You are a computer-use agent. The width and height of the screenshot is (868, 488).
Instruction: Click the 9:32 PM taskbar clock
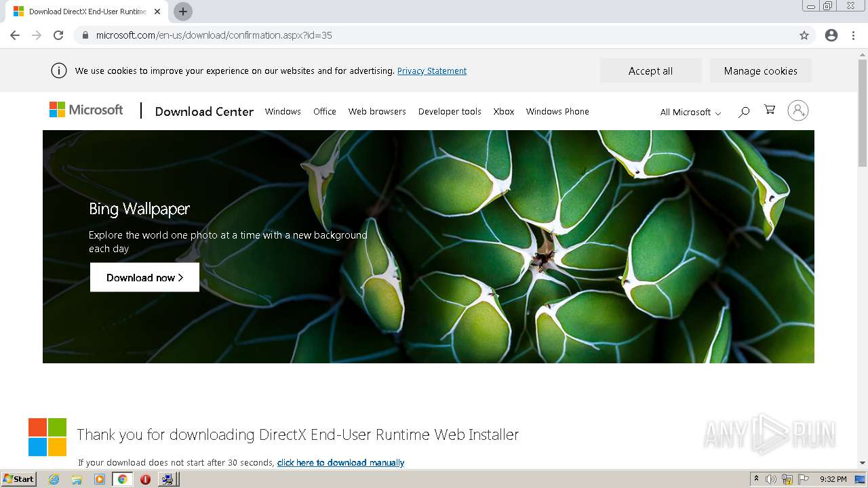pos(833,479)
